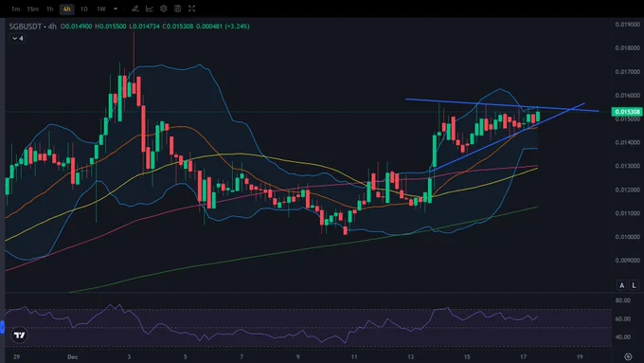Click the 17 date label on time axis
The width and height of the screenshot is (644, 363).
tap(523, 356)
